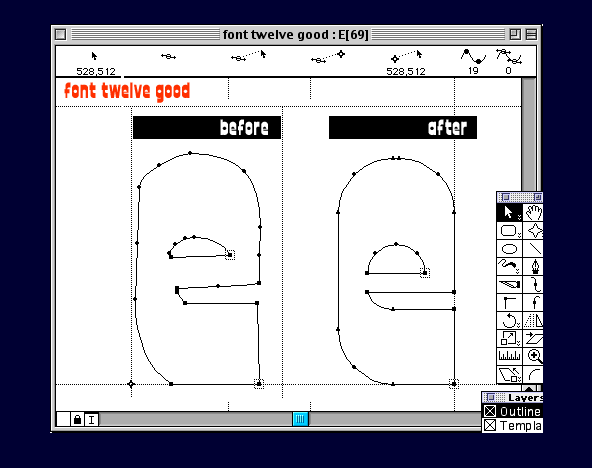Select the Magnifying glass zoom tool
The width and height of the screenshot is (592, 468).
pos(534,356)
